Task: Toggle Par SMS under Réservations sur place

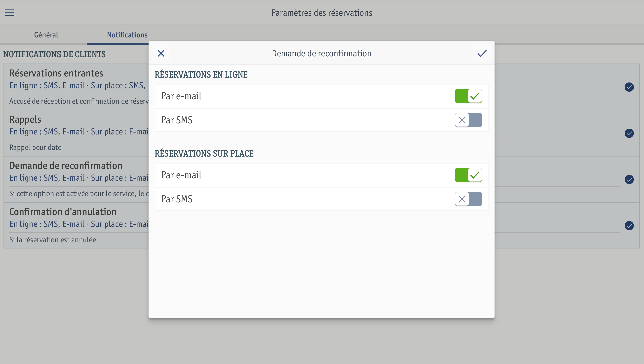Action: pyautogui.click(x=468, y=199)
